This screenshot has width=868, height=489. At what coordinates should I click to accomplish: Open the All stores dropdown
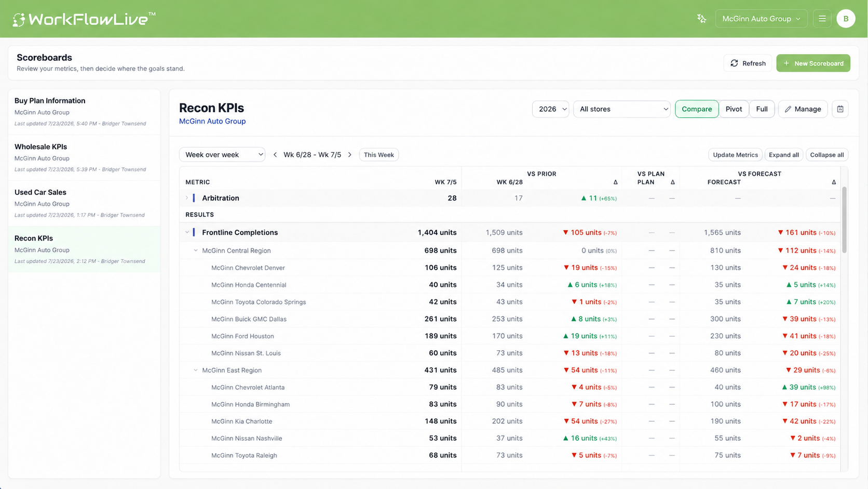click(x=621, y=109)
